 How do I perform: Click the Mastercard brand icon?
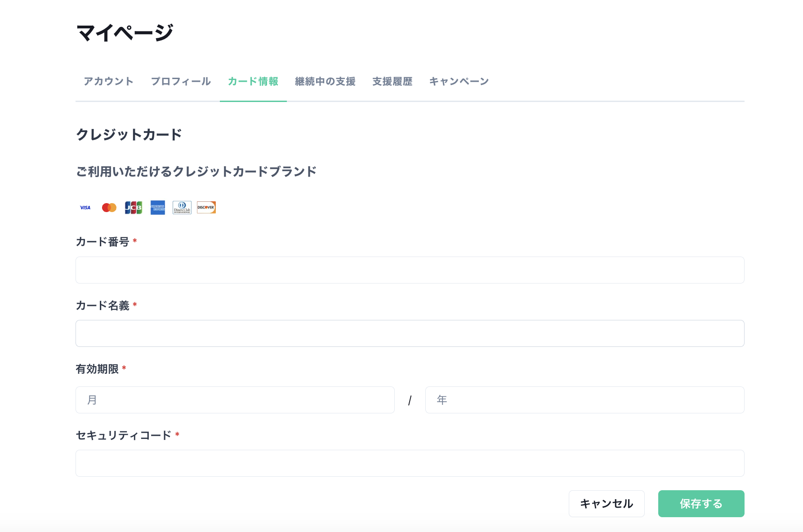(109, 207)
